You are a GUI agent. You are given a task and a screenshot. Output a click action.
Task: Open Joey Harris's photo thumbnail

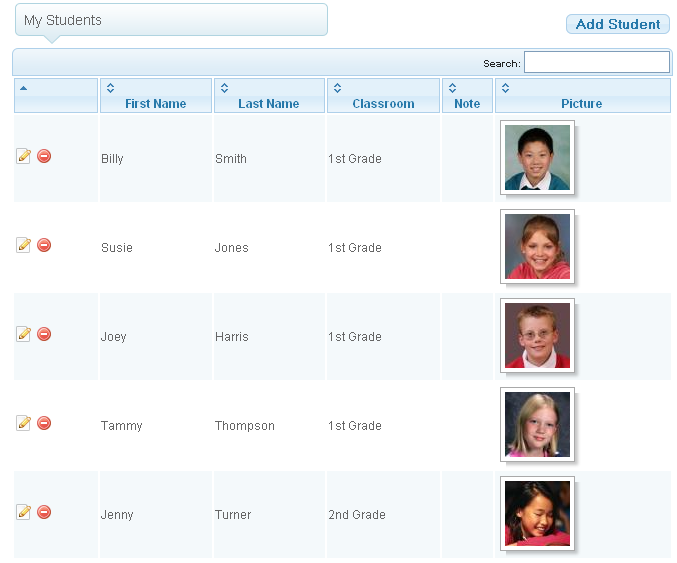[x=537, y=335]
